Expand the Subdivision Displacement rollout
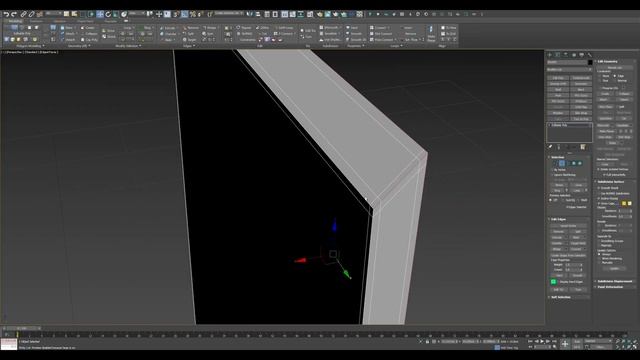 (614, 281)
